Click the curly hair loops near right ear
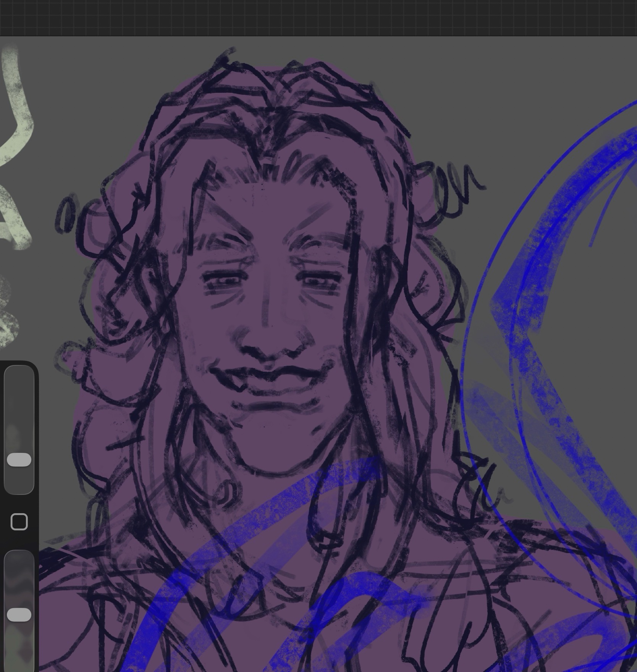Screen dimensions: 637x672 (451, 183)
